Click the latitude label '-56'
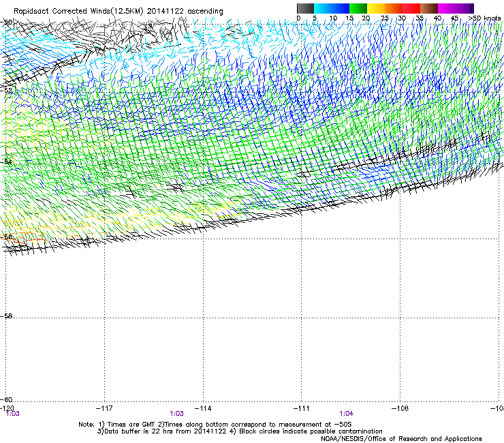Viewport: 504px width, 443px height. coord(6,236)
